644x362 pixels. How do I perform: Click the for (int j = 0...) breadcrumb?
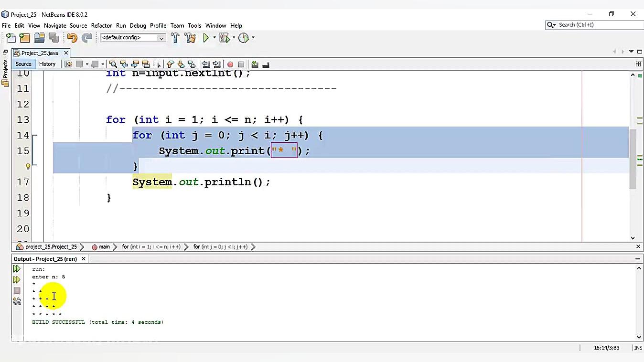point(220,247)
